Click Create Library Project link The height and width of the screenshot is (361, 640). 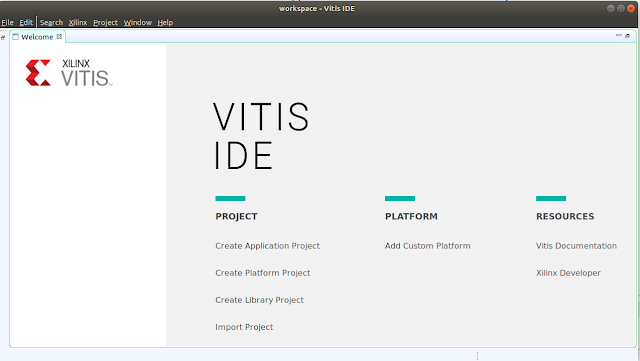[259, 300]
